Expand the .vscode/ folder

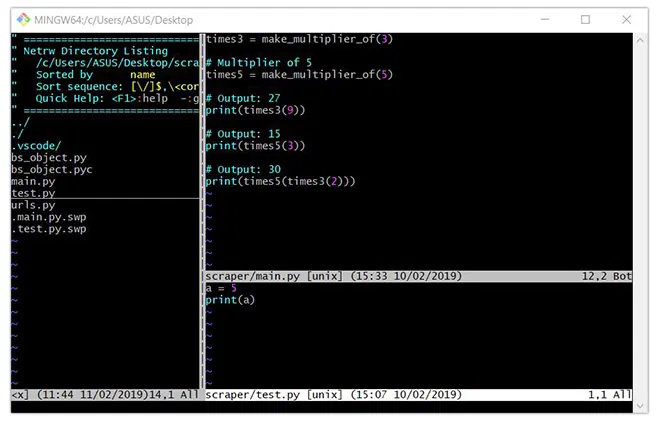[x=36, y=146]
